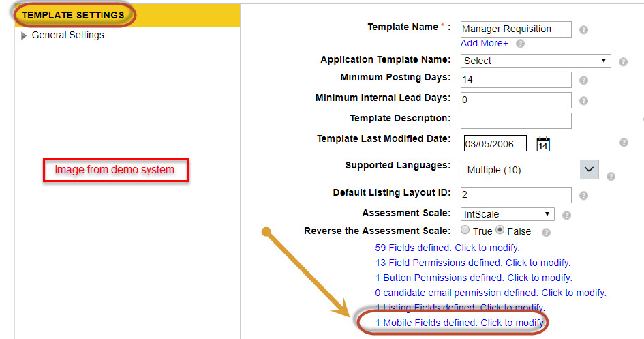
Task: Click help icon next to Add More+
Action: (x=520, y=44)
